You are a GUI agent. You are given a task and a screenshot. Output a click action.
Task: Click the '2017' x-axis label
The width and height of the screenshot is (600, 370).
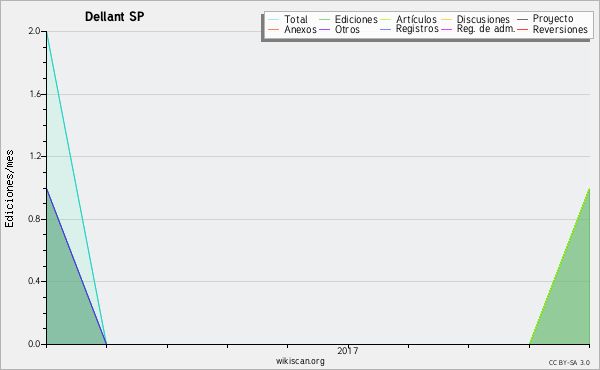point(347,350)
